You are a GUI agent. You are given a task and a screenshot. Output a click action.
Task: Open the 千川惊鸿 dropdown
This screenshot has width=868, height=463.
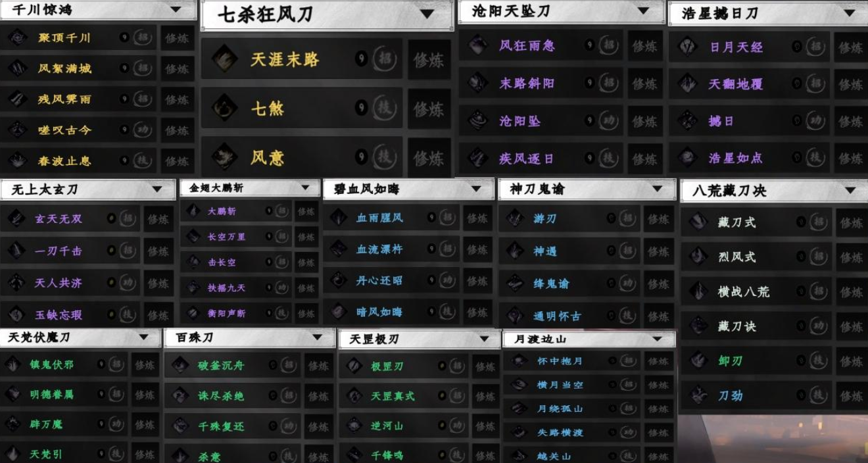click(175, 10)
